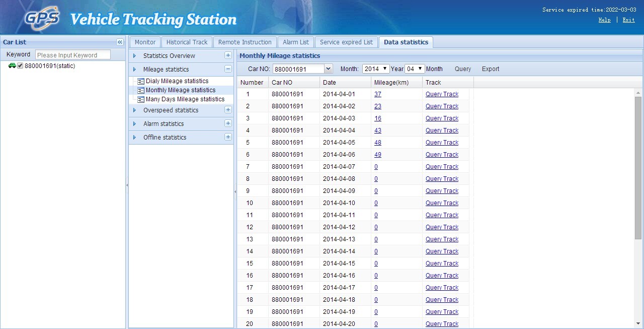Click the Keyword input field
The width and height of the screenshot is (644, 329).
click(73, 55)
